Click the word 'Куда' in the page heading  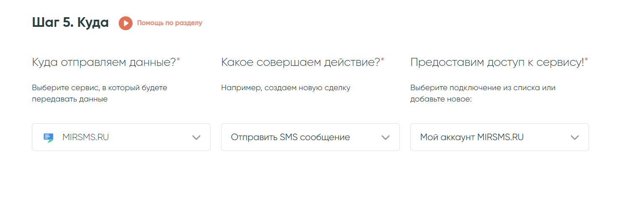pyautogui.click(x=93, y=23)
